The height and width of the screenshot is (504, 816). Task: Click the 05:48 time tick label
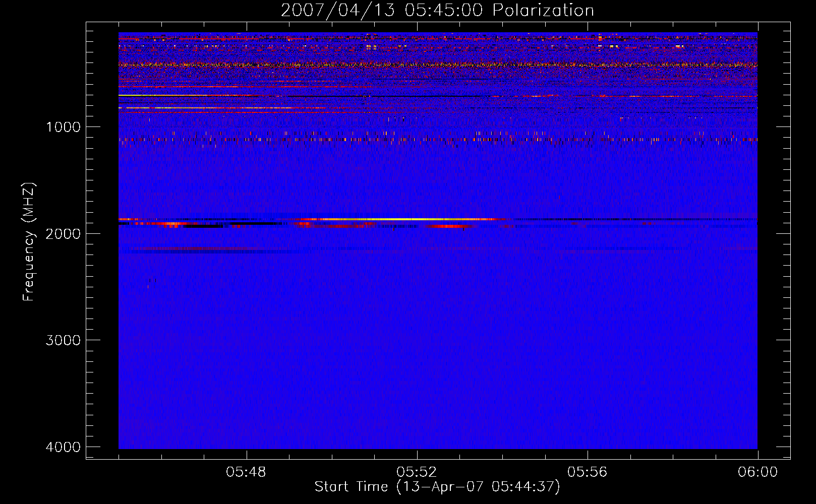point(246,472)
